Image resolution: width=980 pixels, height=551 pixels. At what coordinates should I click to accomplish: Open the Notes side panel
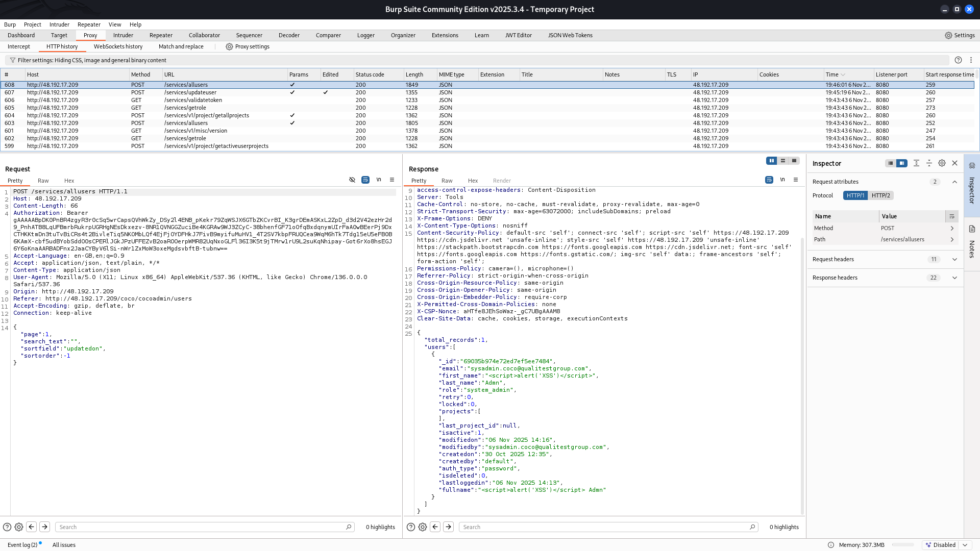972,244
